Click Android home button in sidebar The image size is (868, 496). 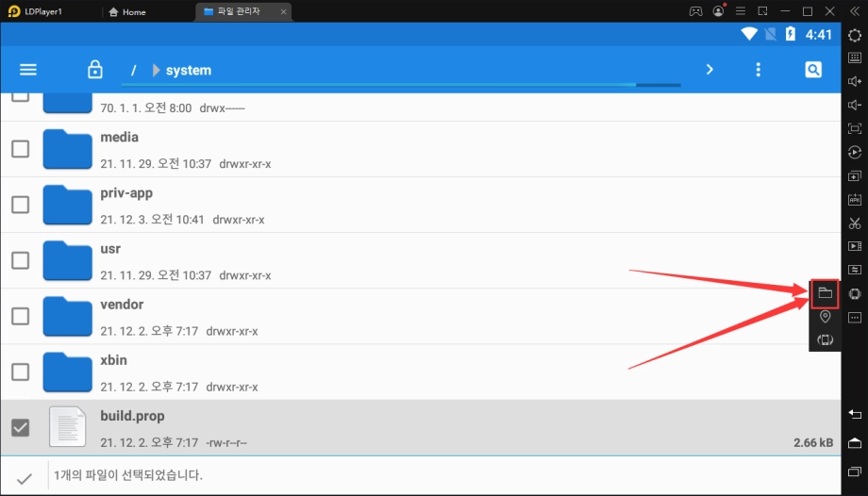tap(855, 442)
